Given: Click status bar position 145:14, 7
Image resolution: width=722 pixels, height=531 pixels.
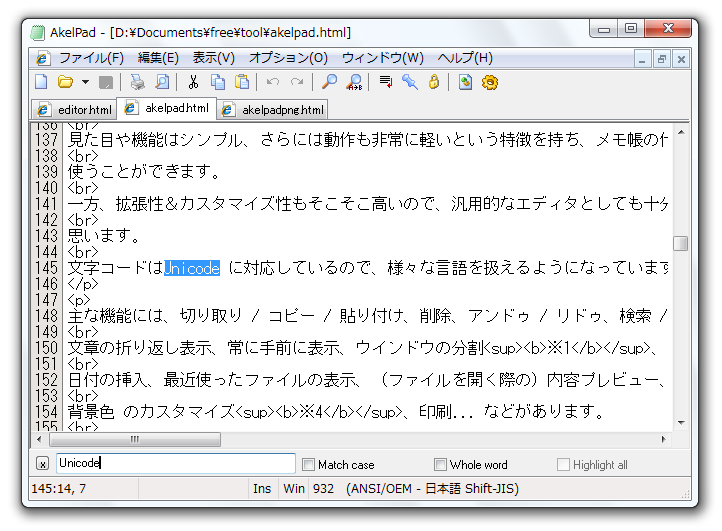Looking at the screenshot, I should (58, 489).
